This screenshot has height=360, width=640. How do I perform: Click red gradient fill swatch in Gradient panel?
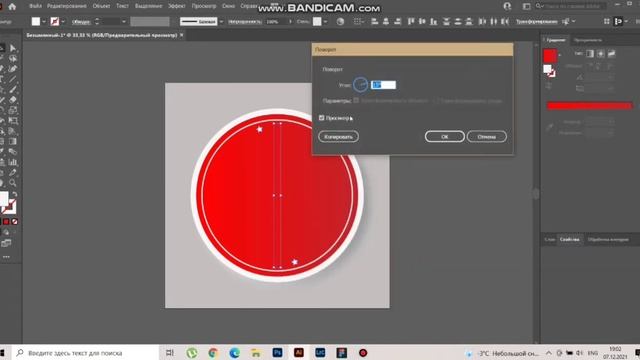click(550, 56)
